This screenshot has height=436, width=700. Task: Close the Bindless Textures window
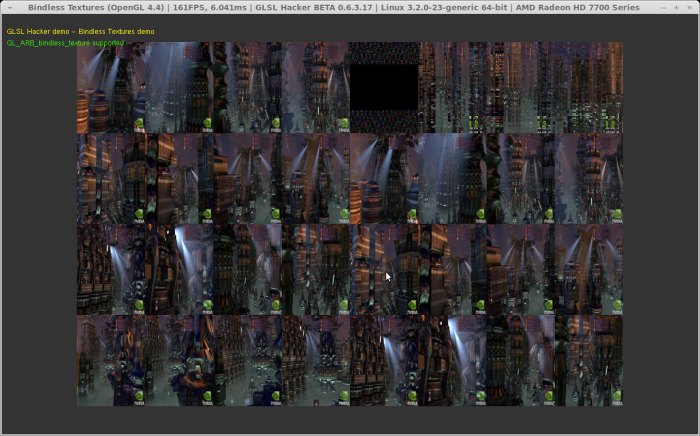coord(689,8)
